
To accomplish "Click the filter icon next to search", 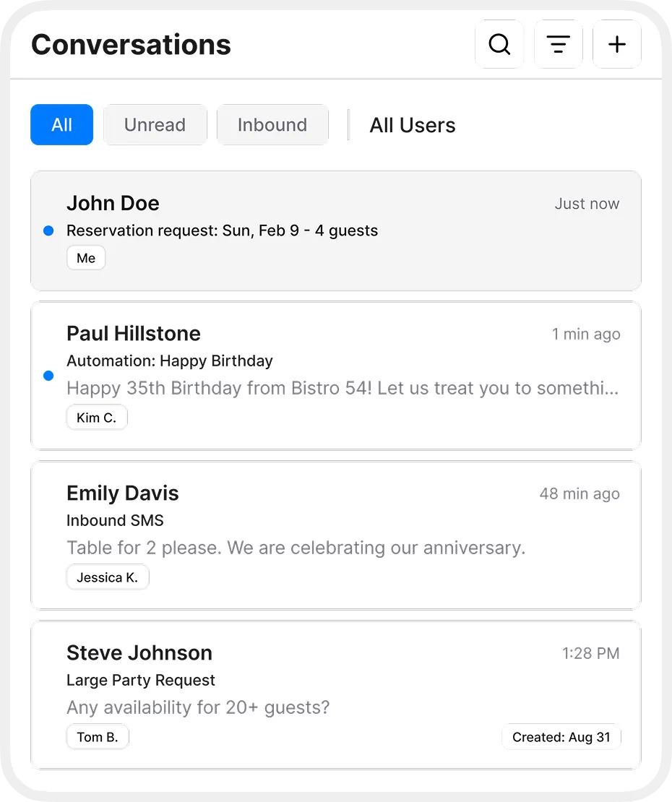I will click(558, 44).
